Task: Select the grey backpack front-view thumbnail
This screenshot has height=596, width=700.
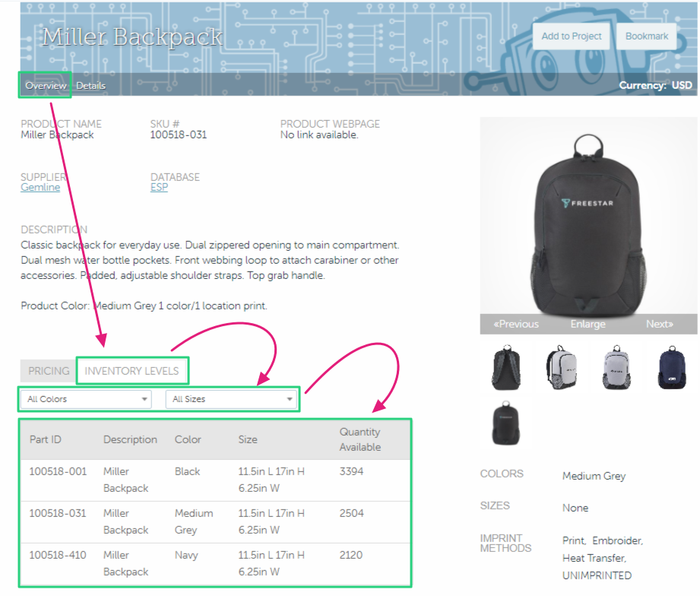Action: [616, 367]
